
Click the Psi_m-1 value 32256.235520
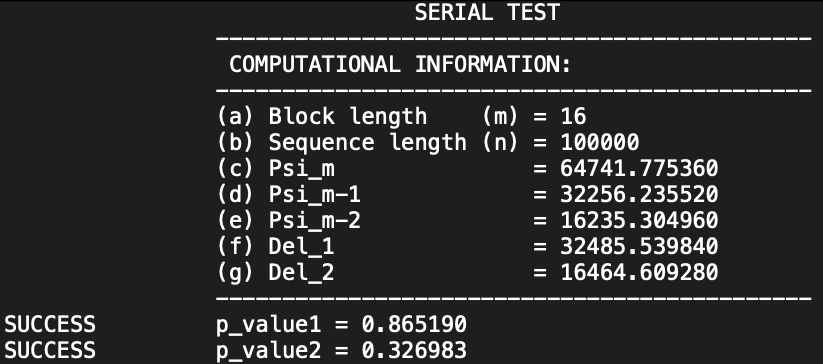pyautogui.click(x=639, y=194)
